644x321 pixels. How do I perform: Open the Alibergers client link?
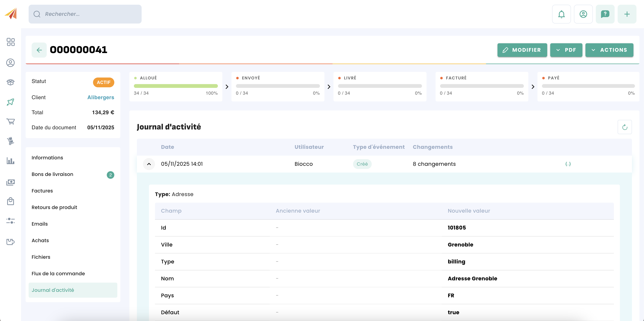tap(101, 97)
